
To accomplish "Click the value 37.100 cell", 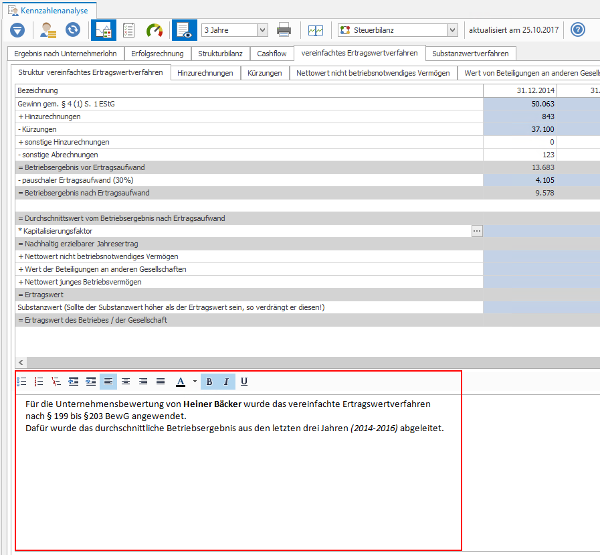I will point(520,129).
